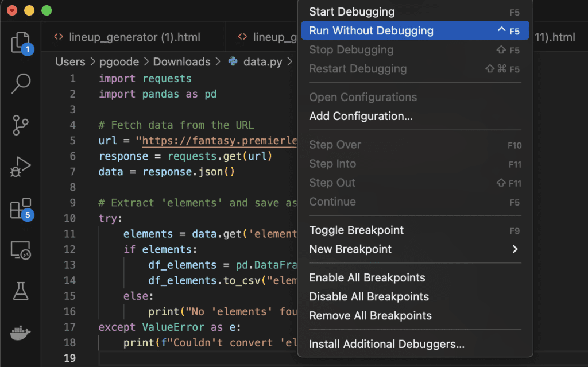
Task: Expand New Breakpoint submenu arrow
Action: click(x=515, y=249)
